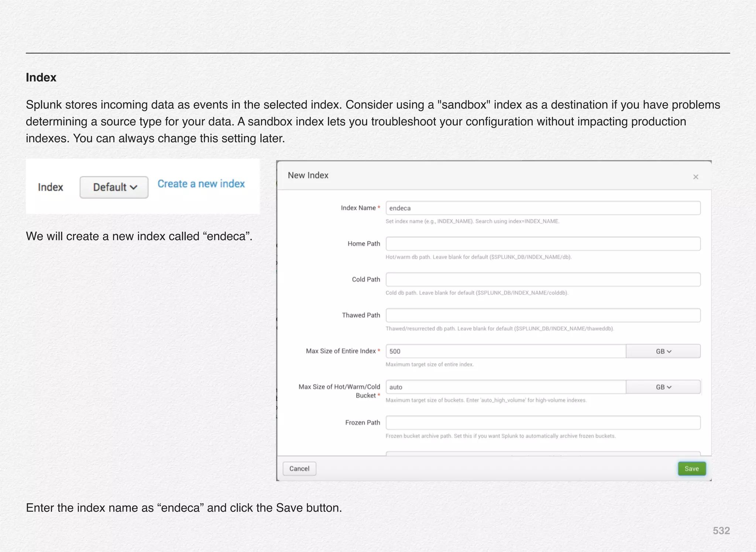Select the 'Max Size of Entire Index' label

[x=341, y=351]
